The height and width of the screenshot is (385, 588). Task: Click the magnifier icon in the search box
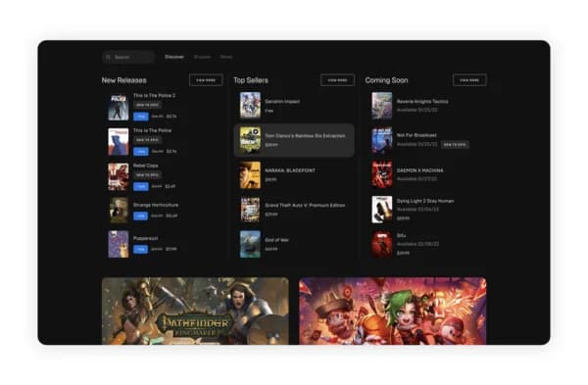pos(108,57)
